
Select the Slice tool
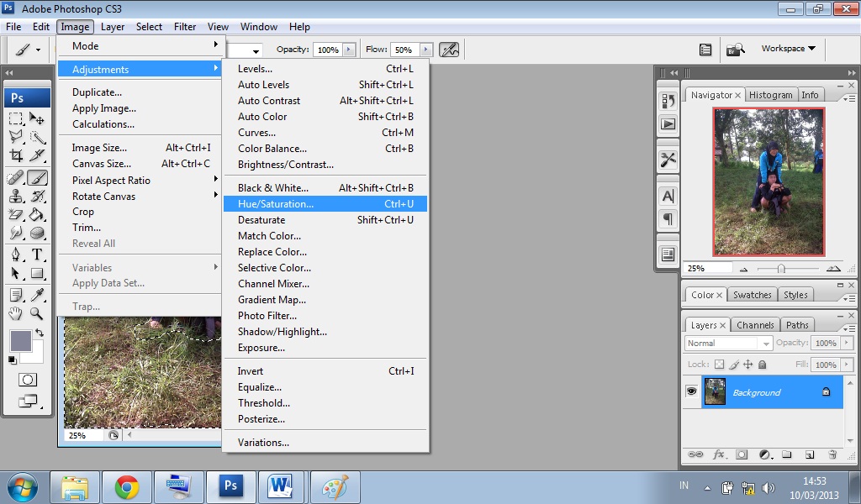click(x=37, y=155)
